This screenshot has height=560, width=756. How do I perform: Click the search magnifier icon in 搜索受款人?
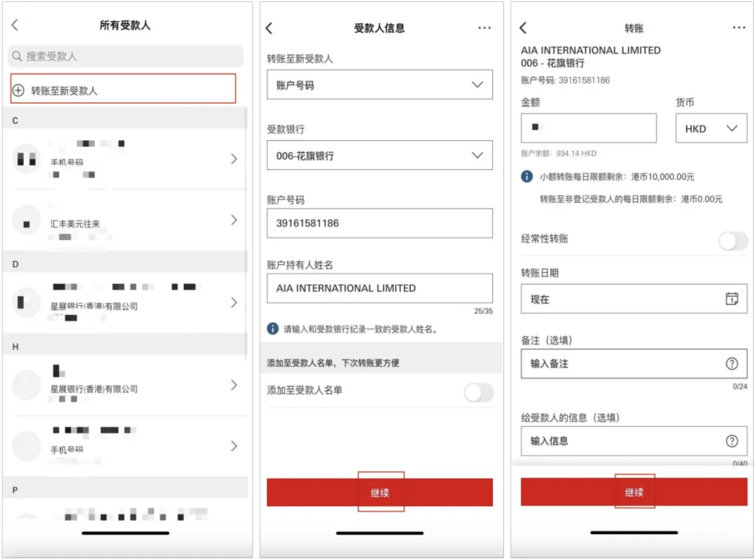(x=17, y=57)
